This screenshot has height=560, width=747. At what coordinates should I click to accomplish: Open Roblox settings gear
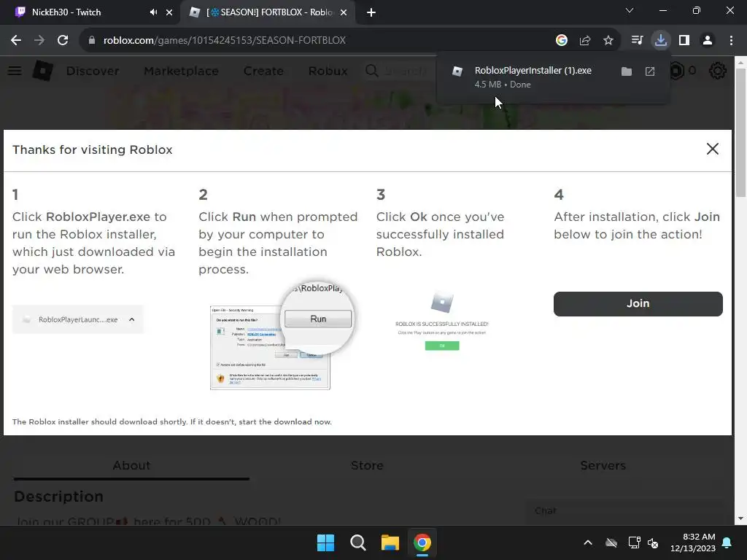click(718, 71)
